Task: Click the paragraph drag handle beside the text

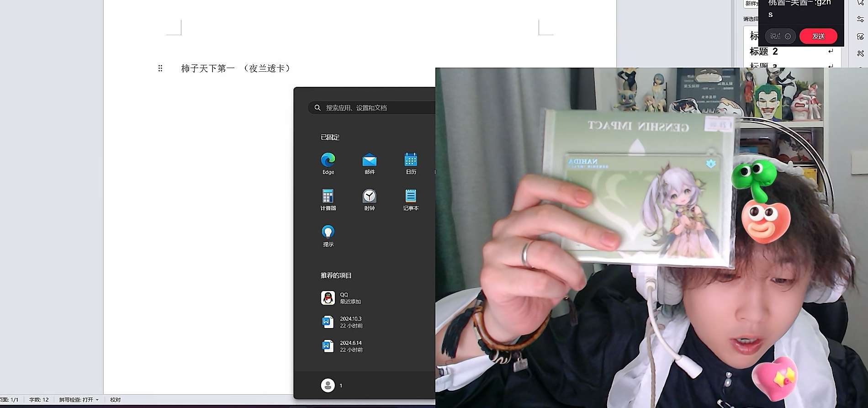Action: coord(160,69)
